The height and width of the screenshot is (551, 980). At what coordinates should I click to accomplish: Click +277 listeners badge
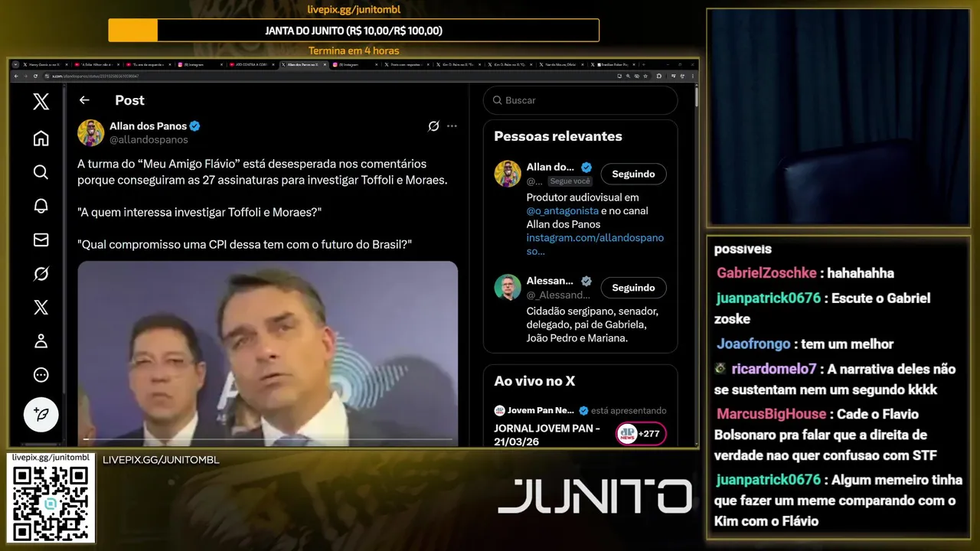(x=641, y=434)
